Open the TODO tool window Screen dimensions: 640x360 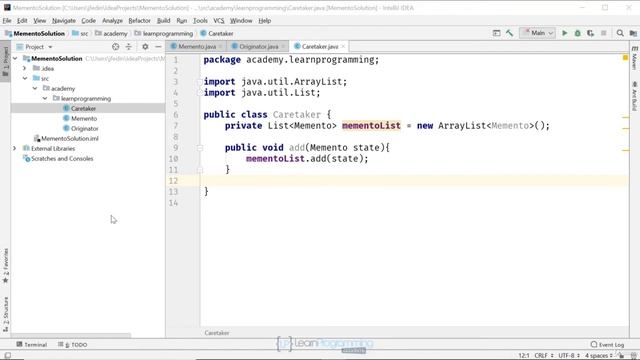73,344
